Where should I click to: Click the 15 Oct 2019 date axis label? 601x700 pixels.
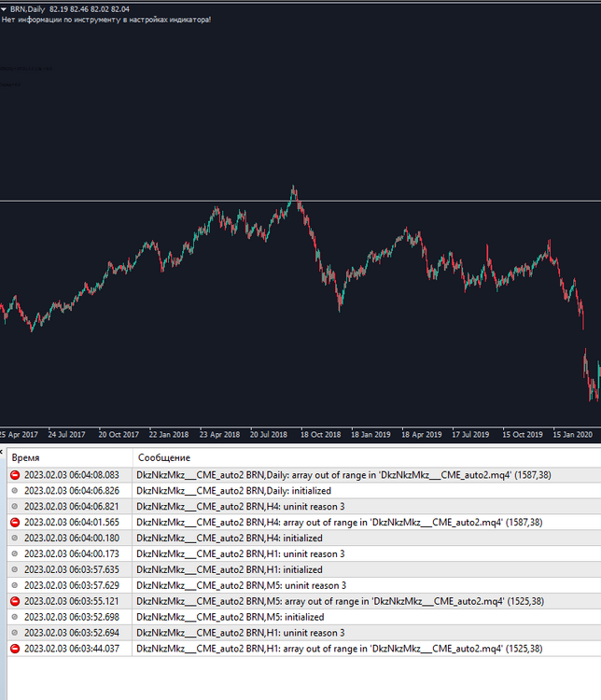click(523, 434)
